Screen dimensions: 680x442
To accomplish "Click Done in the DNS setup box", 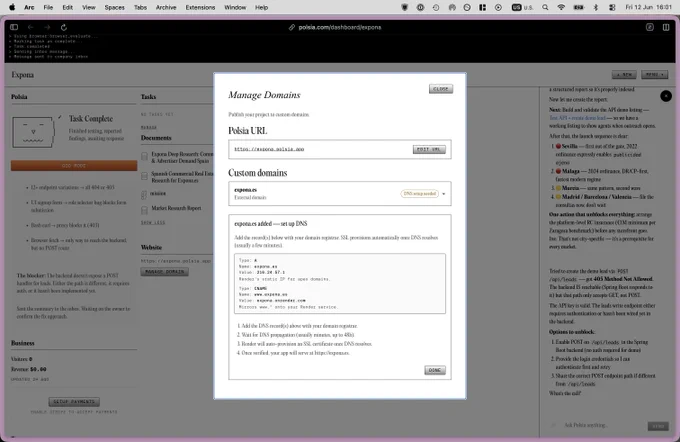I will 435,370.
